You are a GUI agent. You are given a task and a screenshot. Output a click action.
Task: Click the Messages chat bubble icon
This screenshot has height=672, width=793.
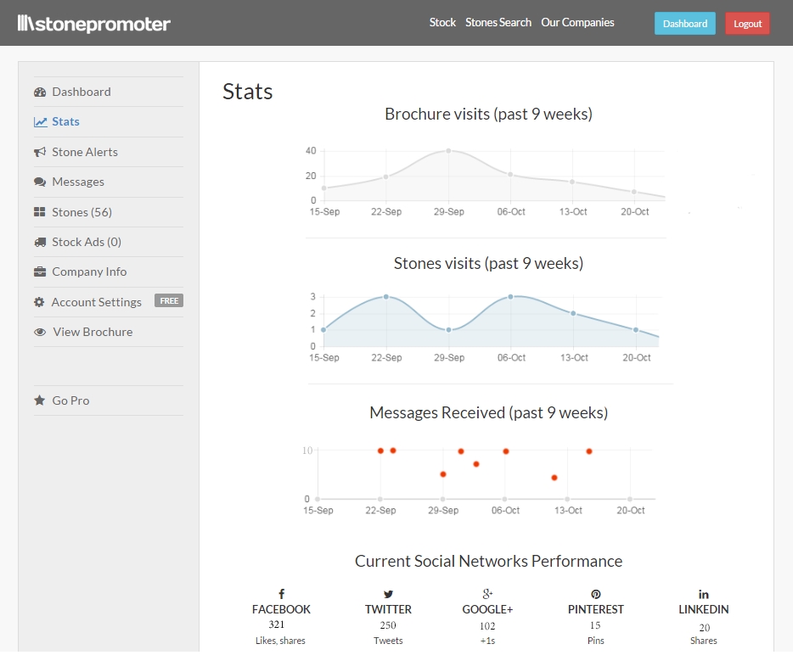(40, 182)
